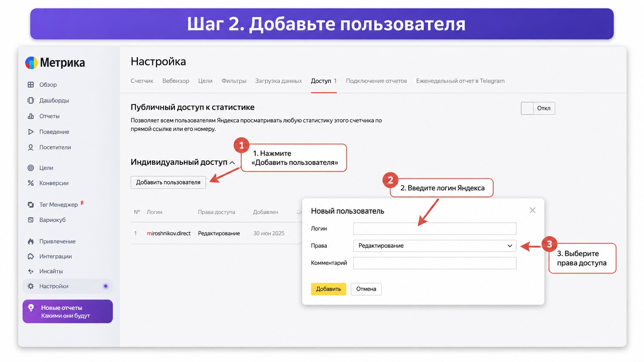
Task: Click the Настройки gear icon
Action: pyautogui.click(x=31, y=286)
